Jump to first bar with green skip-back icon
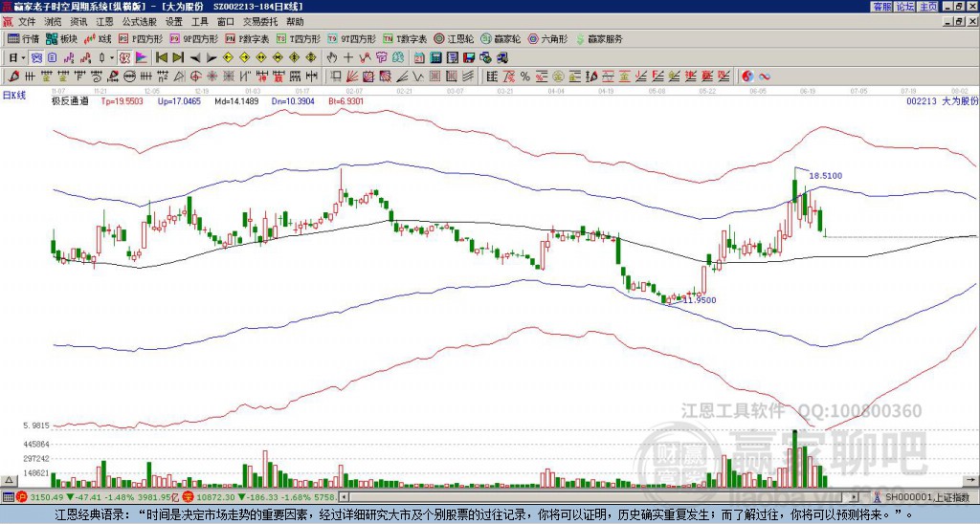The height and width of the screenshot is (524, 980). (x=162, y=58)
